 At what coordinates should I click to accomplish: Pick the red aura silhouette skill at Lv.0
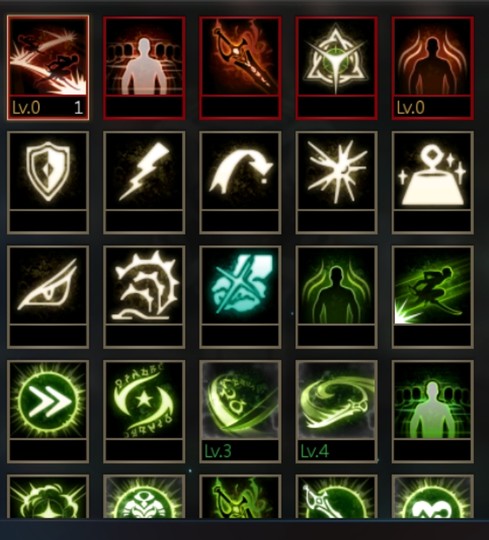(433, 68)
